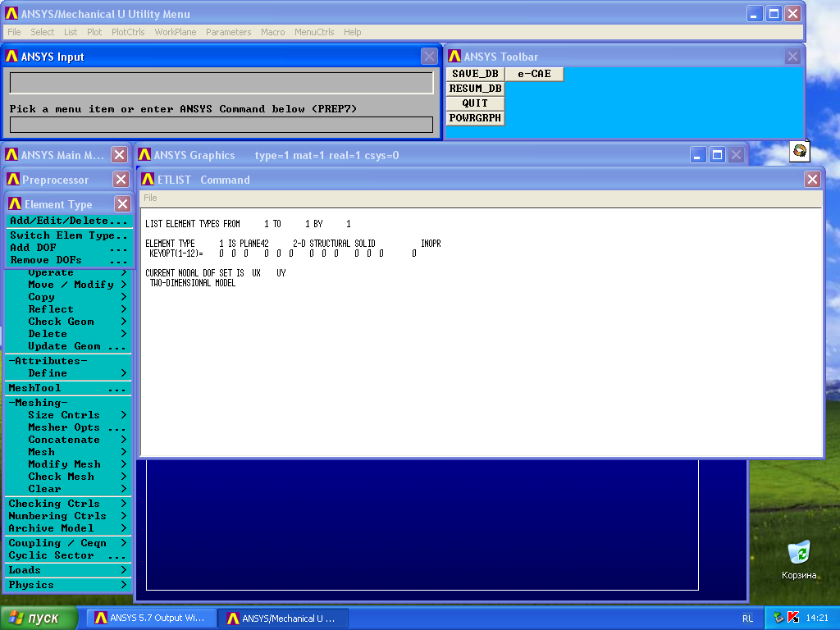Screen dimensions: 840x630
Task: Click the ANSYS command input field
Action: pos(221,125)
